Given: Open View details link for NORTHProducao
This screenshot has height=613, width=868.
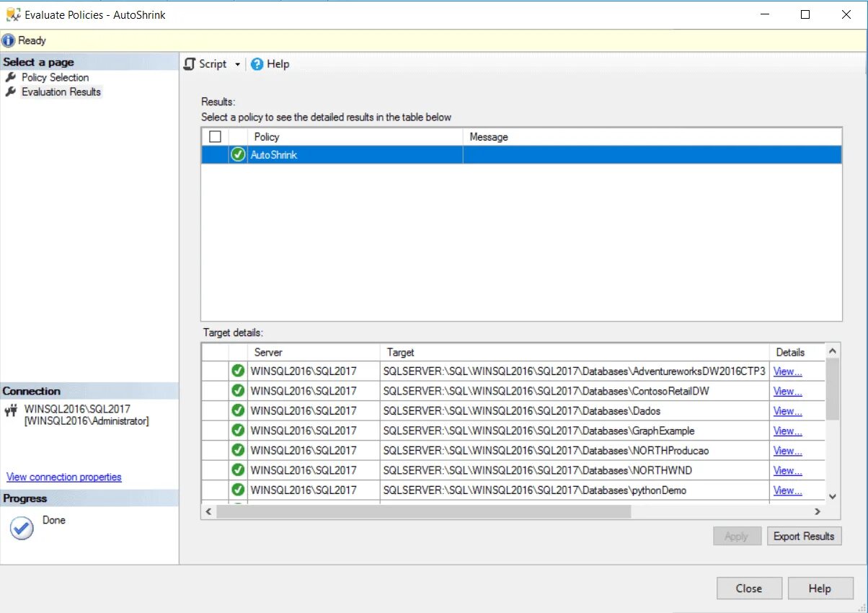Looking at the screenshot, I should 787,451.
